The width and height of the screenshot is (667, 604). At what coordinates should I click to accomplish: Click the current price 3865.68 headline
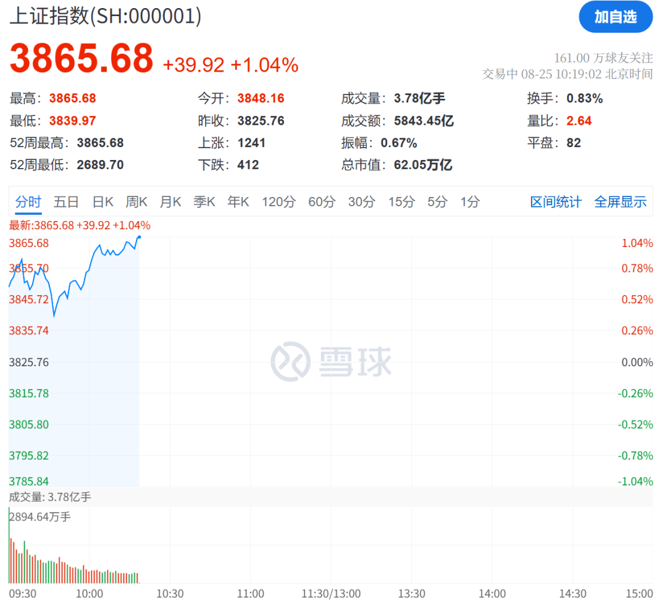tap(81, 58)
